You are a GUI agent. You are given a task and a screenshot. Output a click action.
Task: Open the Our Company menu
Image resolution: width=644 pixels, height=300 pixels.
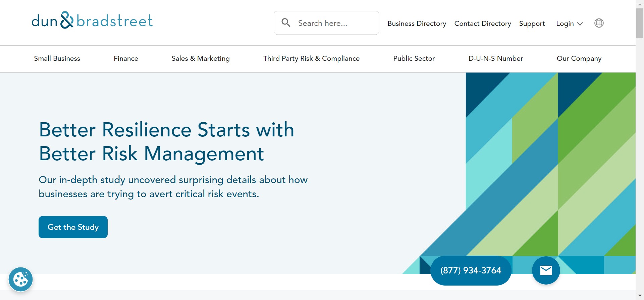click(x=579, y=58)
